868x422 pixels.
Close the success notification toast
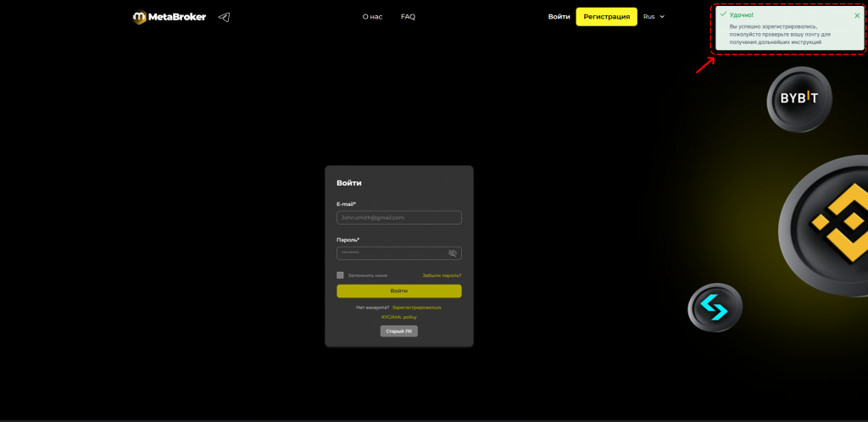coord(857,15)
